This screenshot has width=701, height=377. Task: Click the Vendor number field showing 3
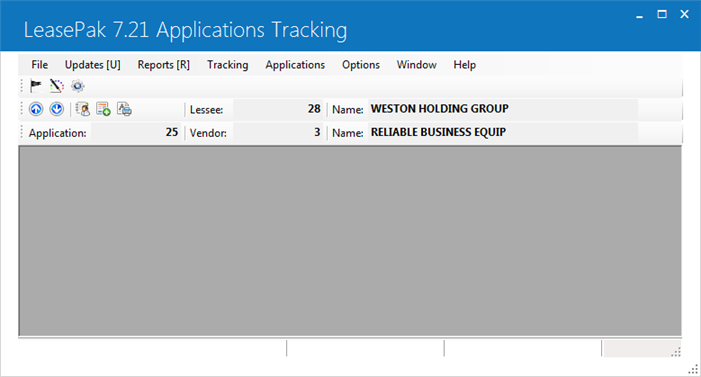coord(278,132)
